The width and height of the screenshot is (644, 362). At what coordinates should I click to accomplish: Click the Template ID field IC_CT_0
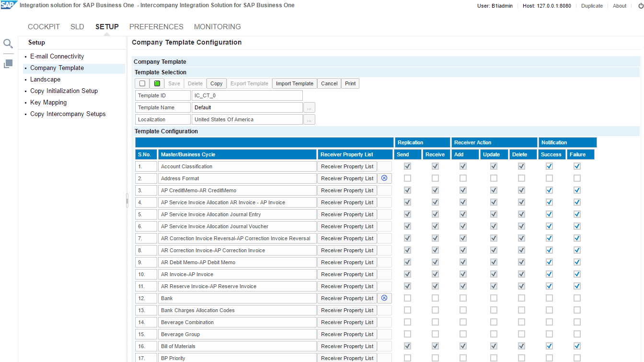247,95
